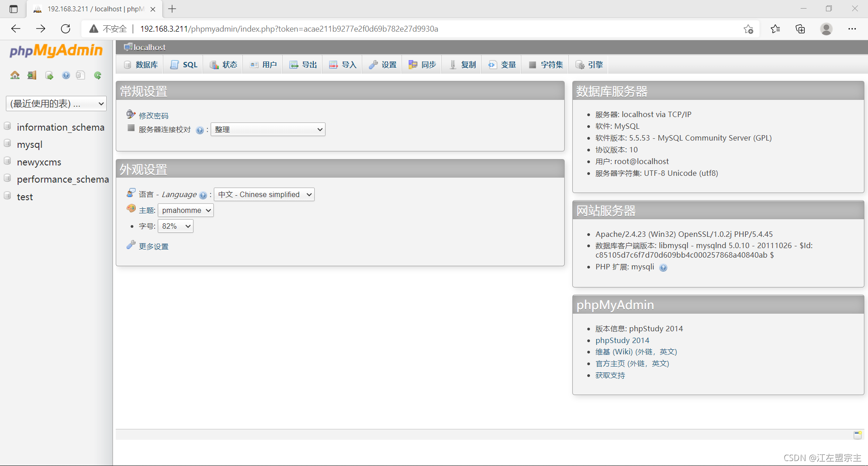Open the 导出 tab
The width and height of the screenshot is (868, 466).
pyautogui.click(x=303, y=65)
